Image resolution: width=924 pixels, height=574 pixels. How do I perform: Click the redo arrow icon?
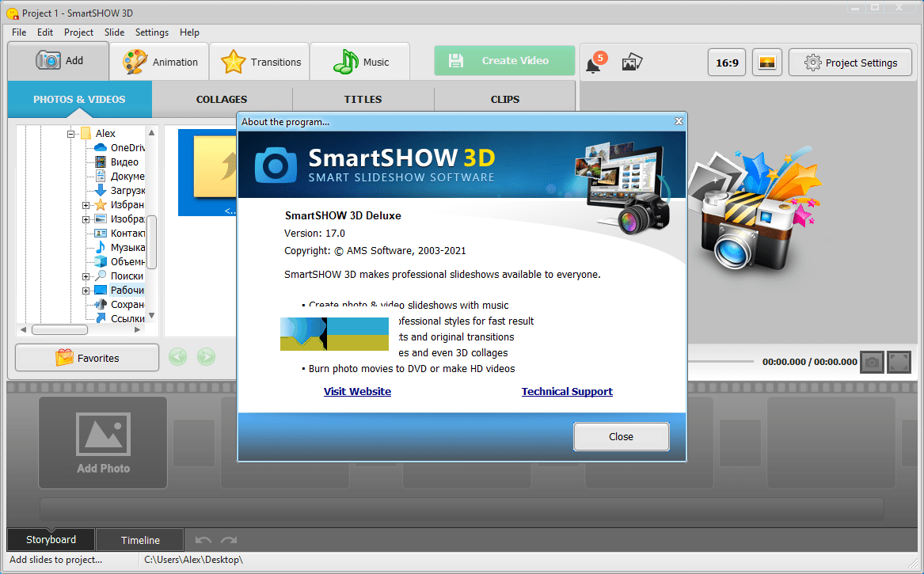[x=229, y=540]
